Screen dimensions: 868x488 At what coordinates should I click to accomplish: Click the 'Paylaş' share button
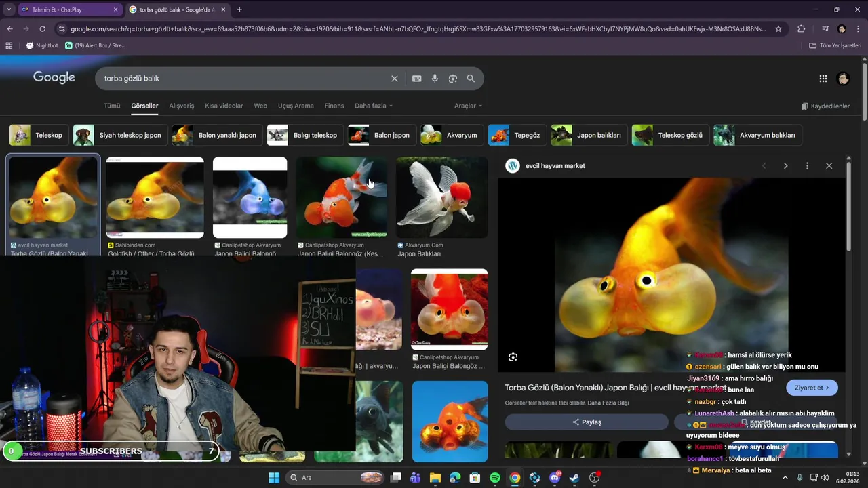point(587,422)
